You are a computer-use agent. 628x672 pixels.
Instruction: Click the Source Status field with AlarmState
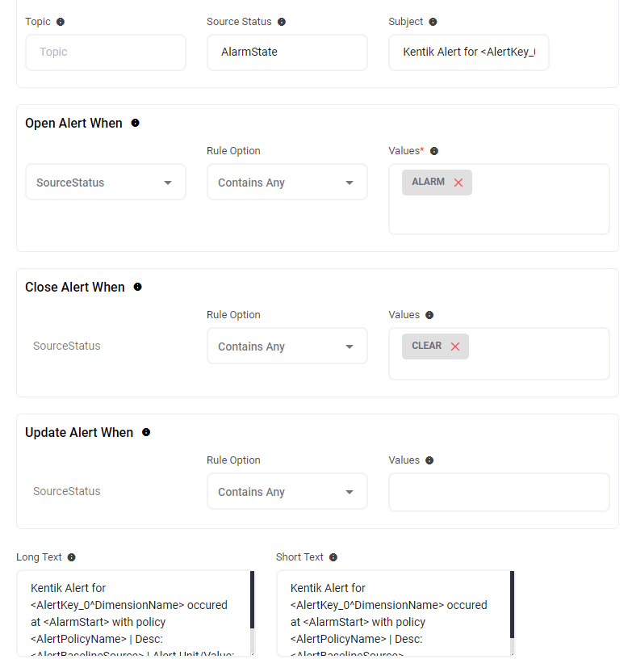click(287, 52)
